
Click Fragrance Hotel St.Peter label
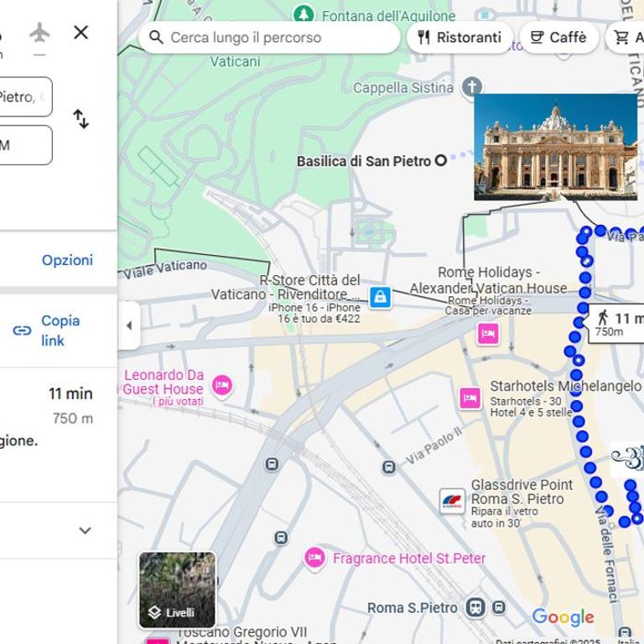click(409, 558)
